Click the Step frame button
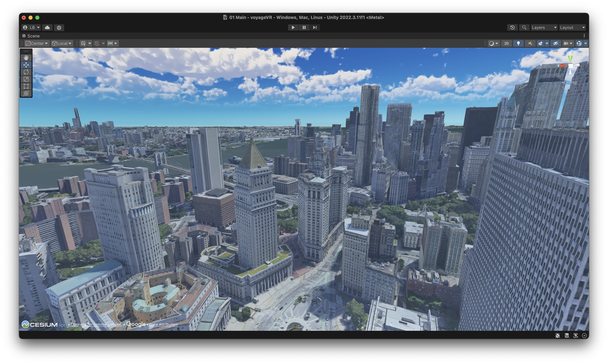The width and height of the screenshot is (608, 364). pyautogui.click(x=315, y=27)
